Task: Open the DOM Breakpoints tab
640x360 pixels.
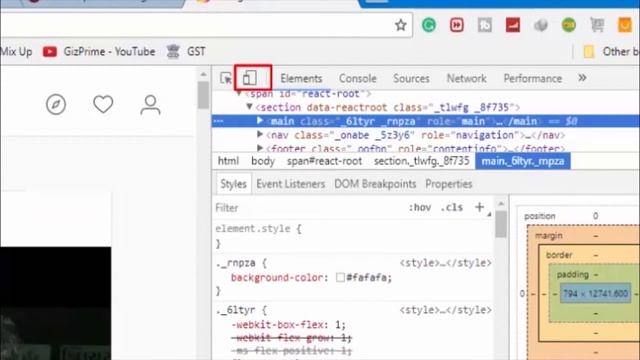Action: click(x=375, y=184)
